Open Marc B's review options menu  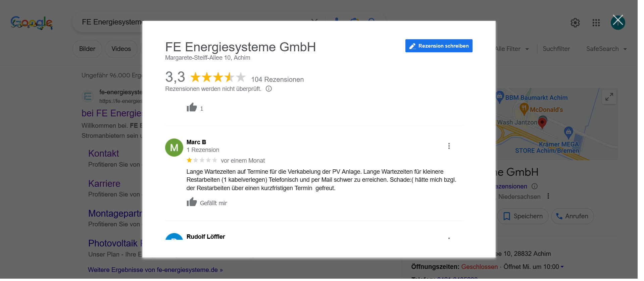[x=449, y=146]
